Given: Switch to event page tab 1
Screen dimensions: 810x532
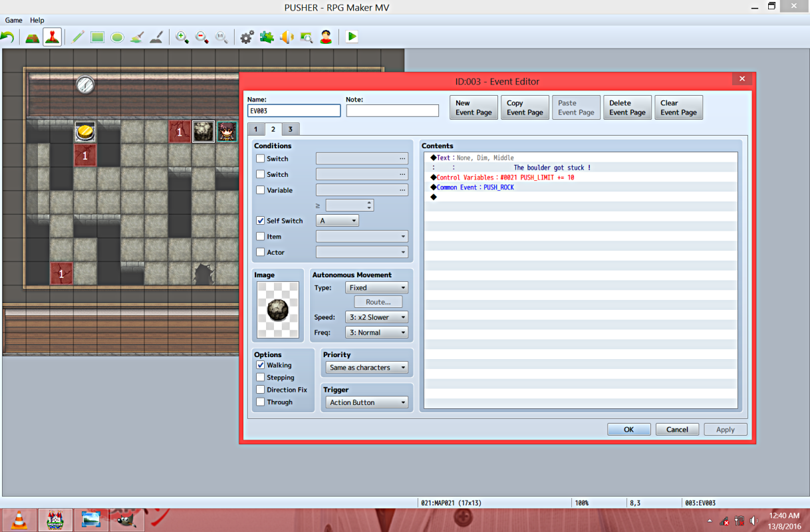Looking at the screenshot, I should [255, 129].
